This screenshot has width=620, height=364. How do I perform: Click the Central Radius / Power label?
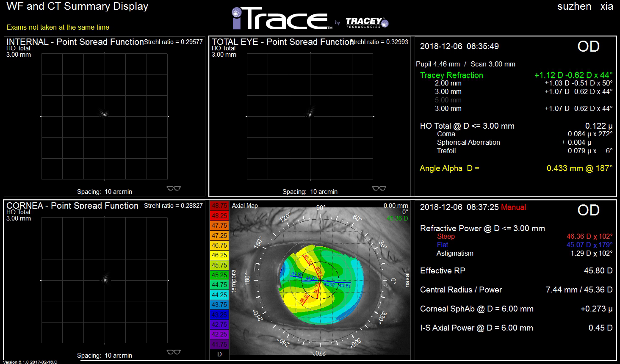tap(461, 290)
